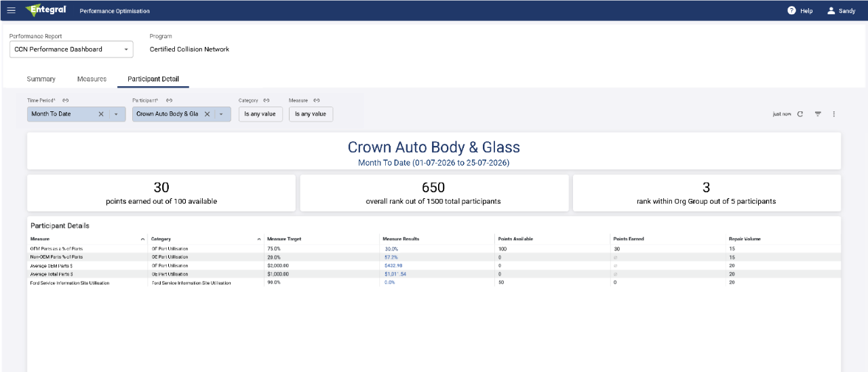Viewport: 868px width, 372px height.
Task: Sort by the Category column caret
Action: click(260, 240)
